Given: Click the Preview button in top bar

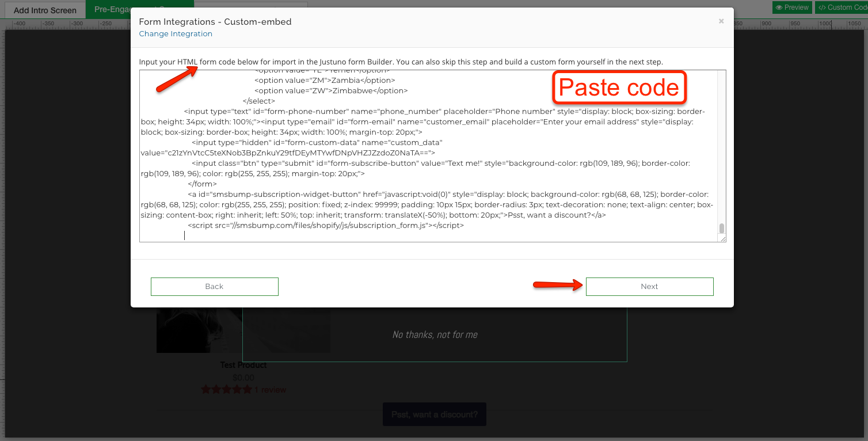Looking at the screenshot, I should pyautogui.click(x=792, y=7).
